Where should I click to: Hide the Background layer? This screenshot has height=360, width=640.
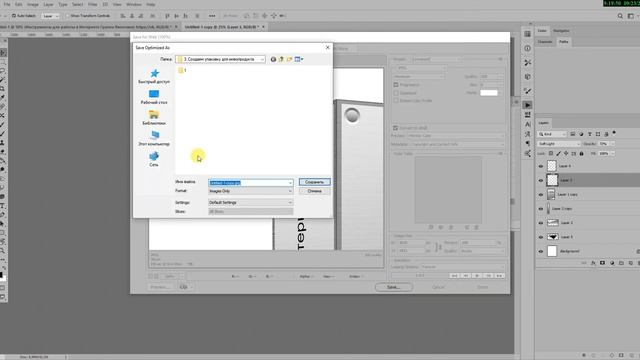pyautogui.click(x=541, y=251)
